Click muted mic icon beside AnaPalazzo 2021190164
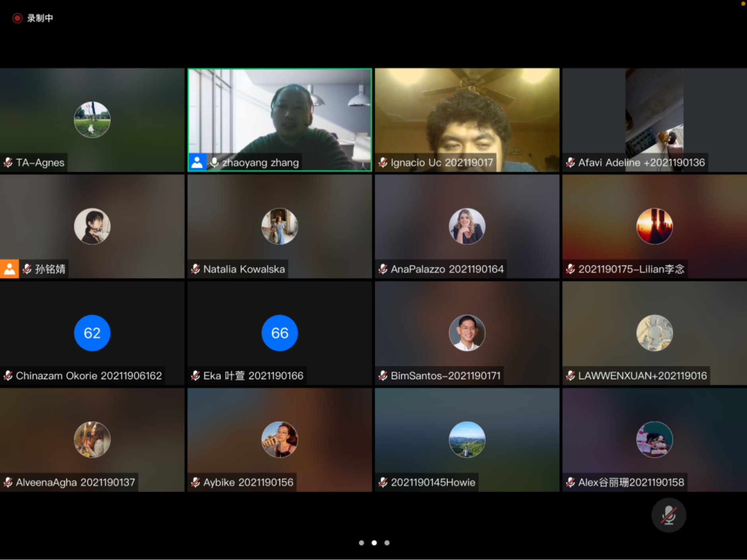The image size is (747, 560). click(383, 269)
